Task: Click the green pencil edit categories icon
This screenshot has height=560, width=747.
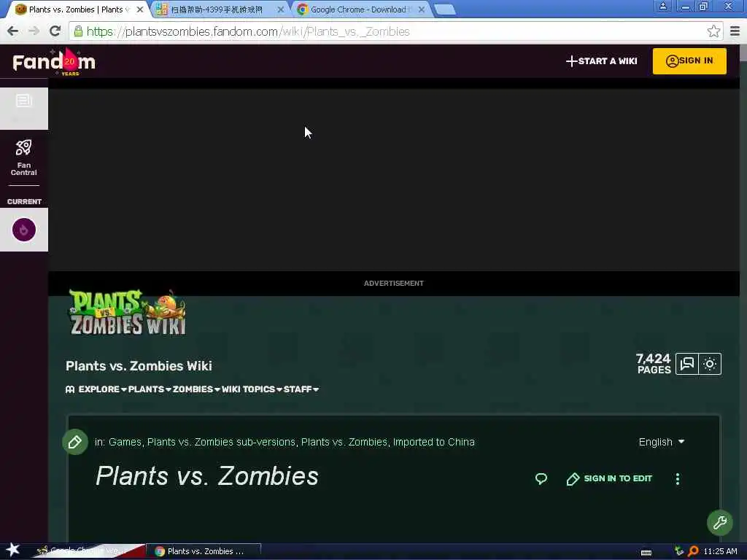Action: pos(75,442)
